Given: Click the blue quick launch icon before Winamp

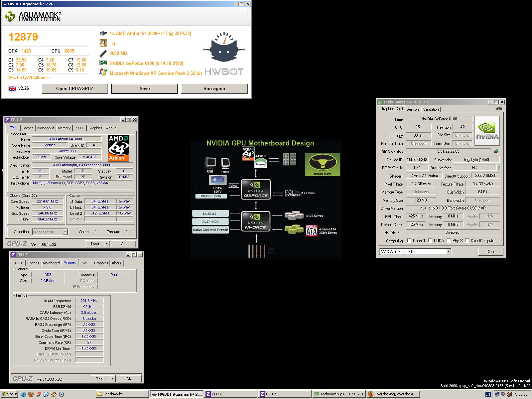Looking at the screenshot, I should (x=46, y=394).
